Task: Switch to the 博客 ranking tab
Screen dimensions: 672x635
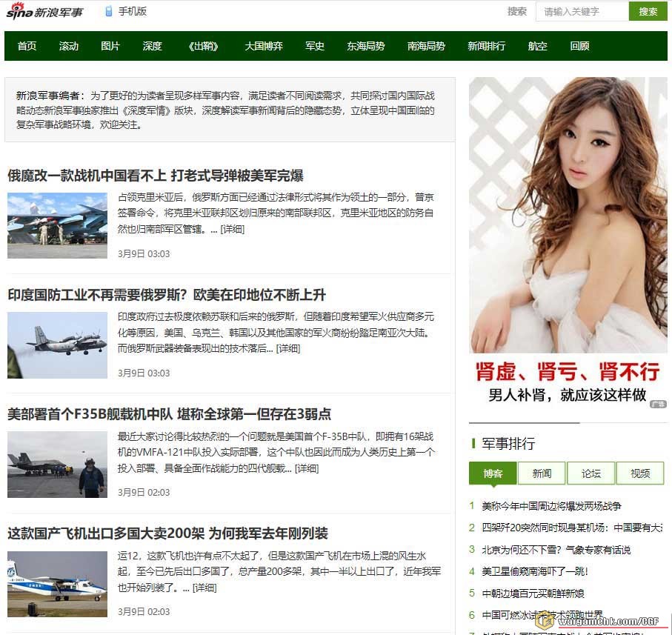Action: [x=493, y=473]
